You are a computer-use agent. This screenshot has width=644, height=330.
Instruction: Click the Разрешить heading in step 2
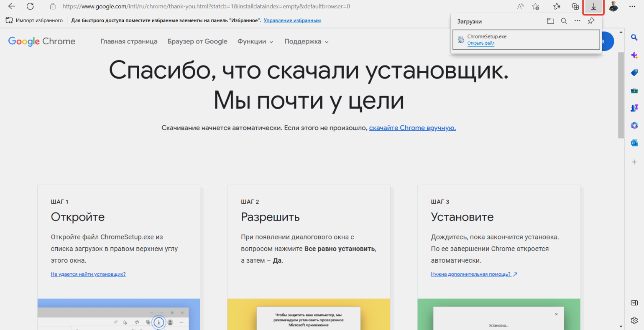point(270,217)
